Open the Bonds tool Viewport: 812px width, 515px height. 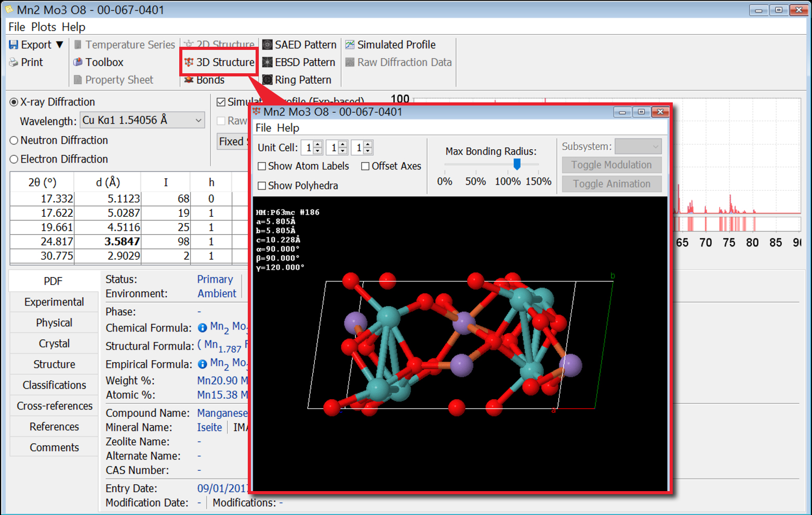[189, 80]
